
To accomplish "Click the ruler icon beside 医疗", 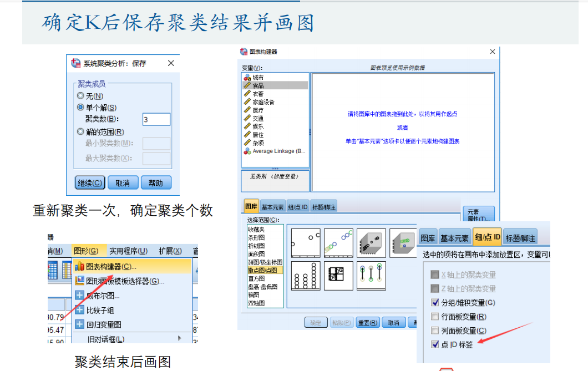I will (x=247, y=110).
